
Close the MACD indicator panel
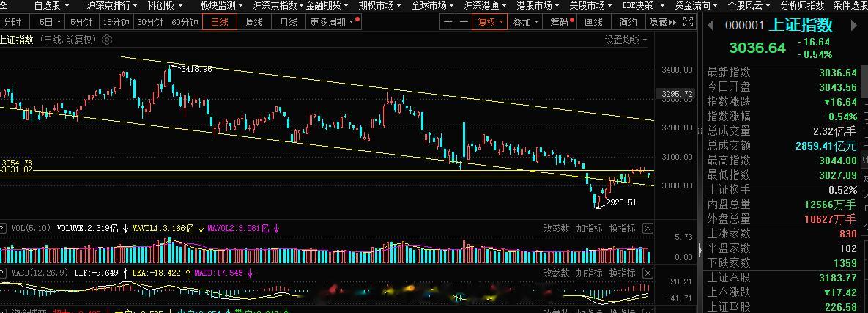648,273
